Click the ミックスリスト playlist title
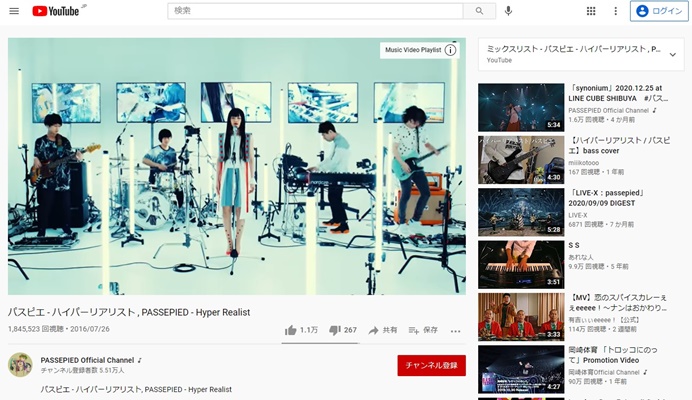 point(574,49)
